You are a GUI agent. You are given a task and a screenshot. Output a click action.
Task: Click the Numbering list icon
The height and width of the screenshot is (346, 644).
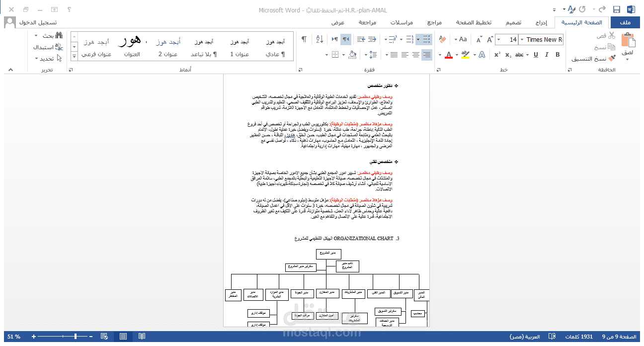410,39
